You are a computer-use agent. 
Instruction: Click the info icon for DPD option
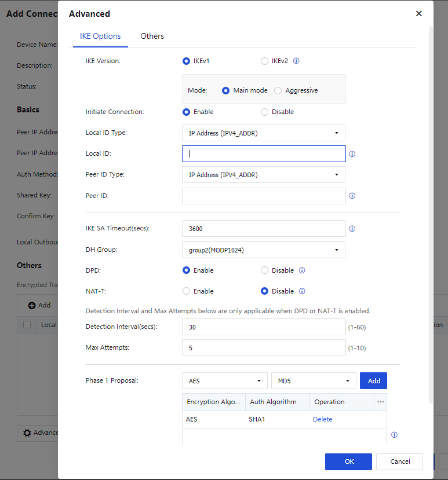[302, 270]
